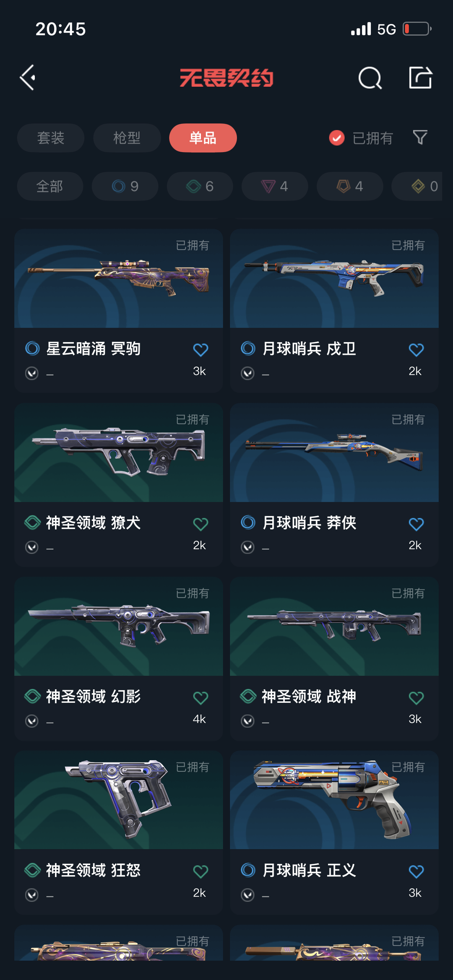Switch to the 套装 tab
The height and width of the screenshot is (980, 453).
51,138
